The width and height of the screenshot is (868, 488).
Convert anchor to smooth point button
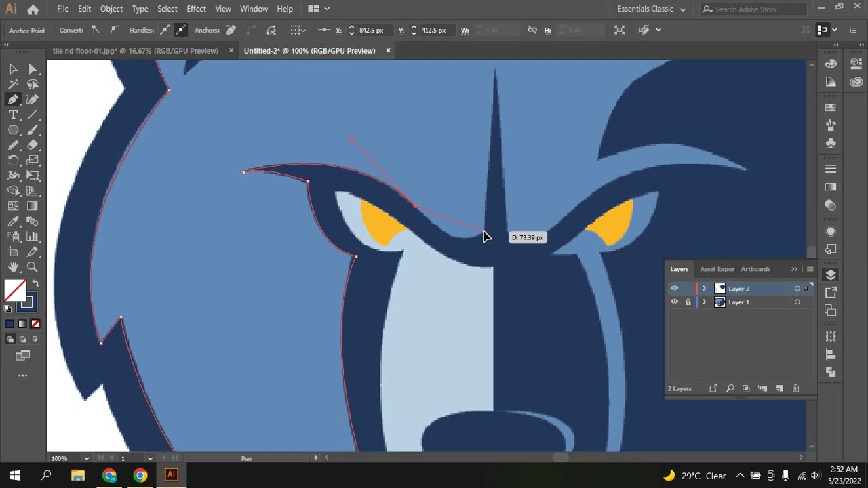113,30
